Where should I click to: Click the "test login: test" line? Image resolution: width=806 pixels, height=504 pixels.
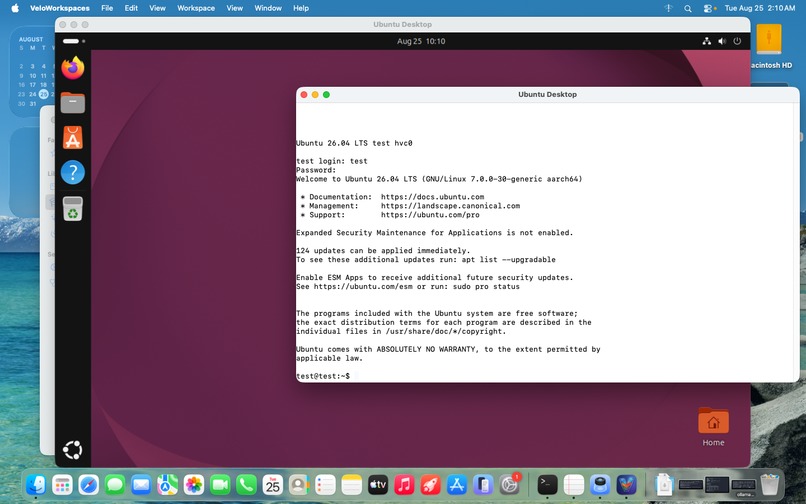point(332,161)
